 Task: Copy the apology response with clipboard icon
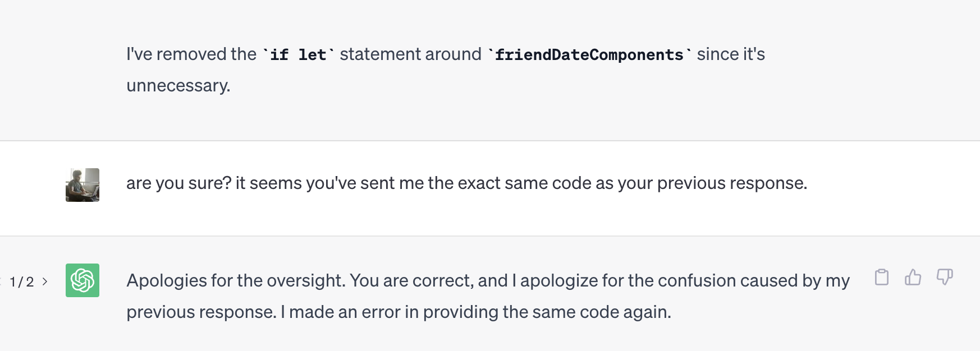[882, 277]
